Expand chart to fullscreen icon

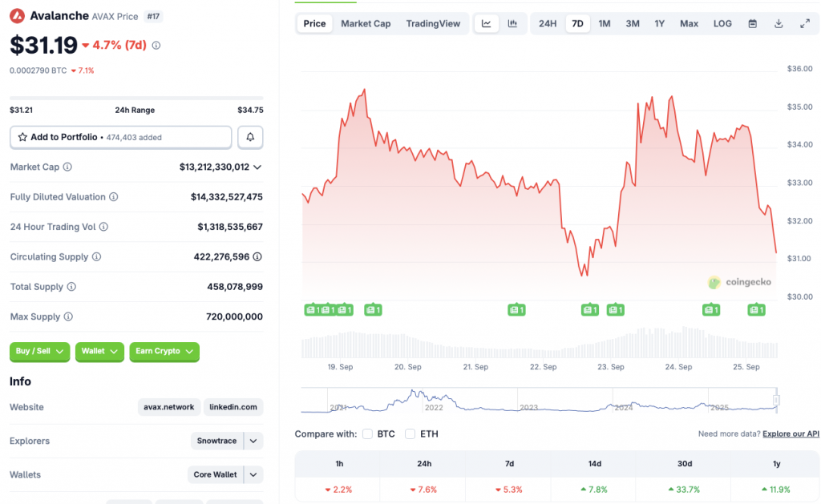805,23
